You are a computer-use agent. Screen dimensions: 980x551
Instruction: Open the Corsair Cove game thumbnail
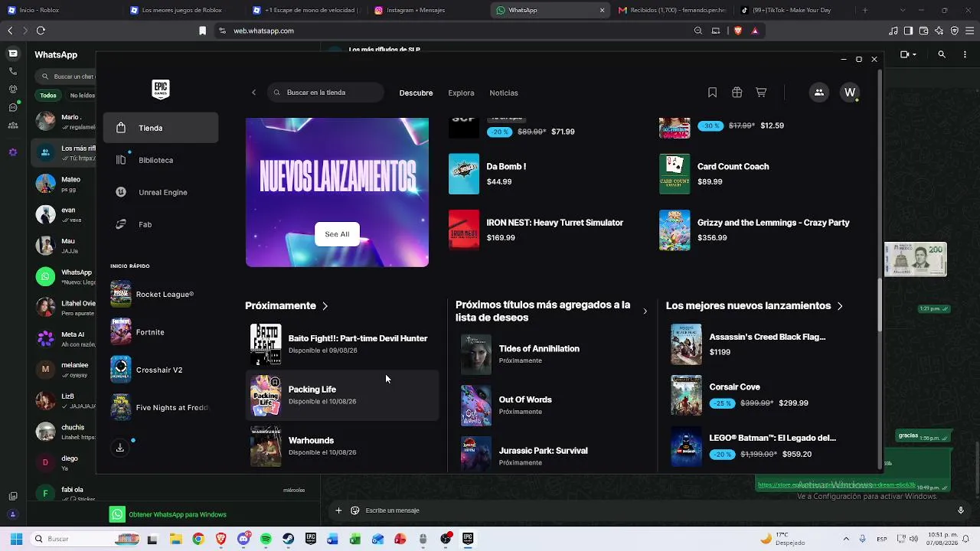[x=686, y=395]
